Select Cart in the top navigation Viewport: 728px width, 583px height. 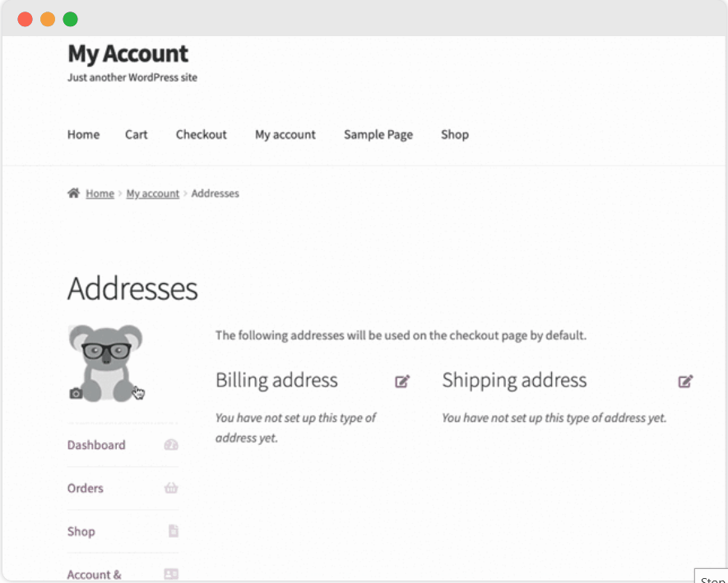pyautogui.click(x=136, y=134)
